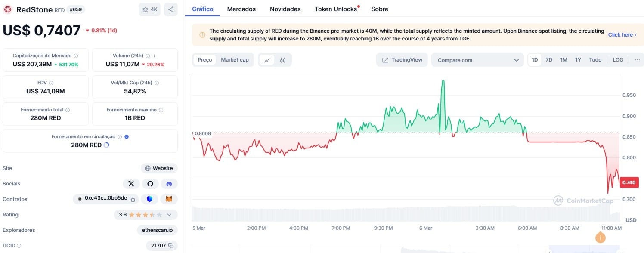Set chart range to Tudo
The height and width of the screenshot is (253, 644).
coord(595,60)
